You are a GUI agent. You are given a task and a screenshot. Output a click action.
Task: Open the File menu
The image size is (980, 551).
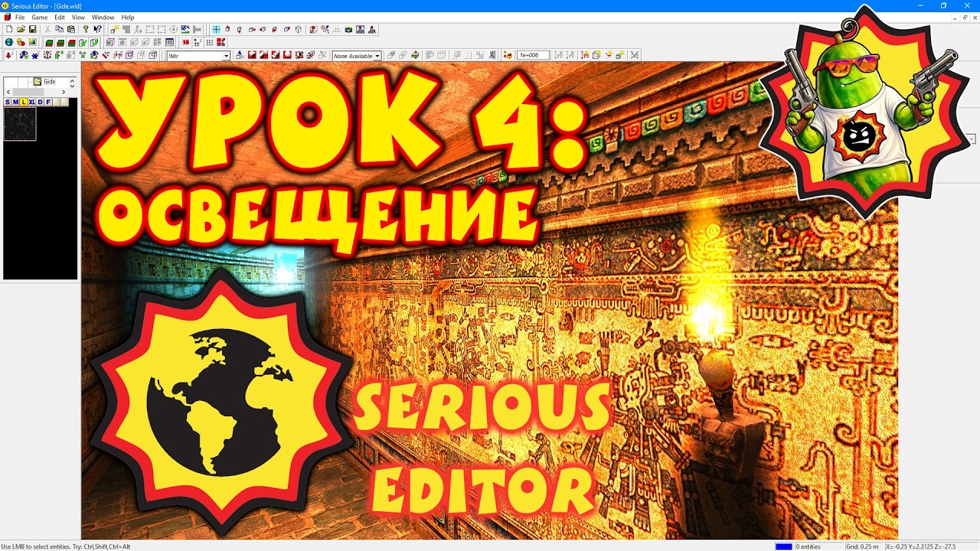click(x=19, y=17)
